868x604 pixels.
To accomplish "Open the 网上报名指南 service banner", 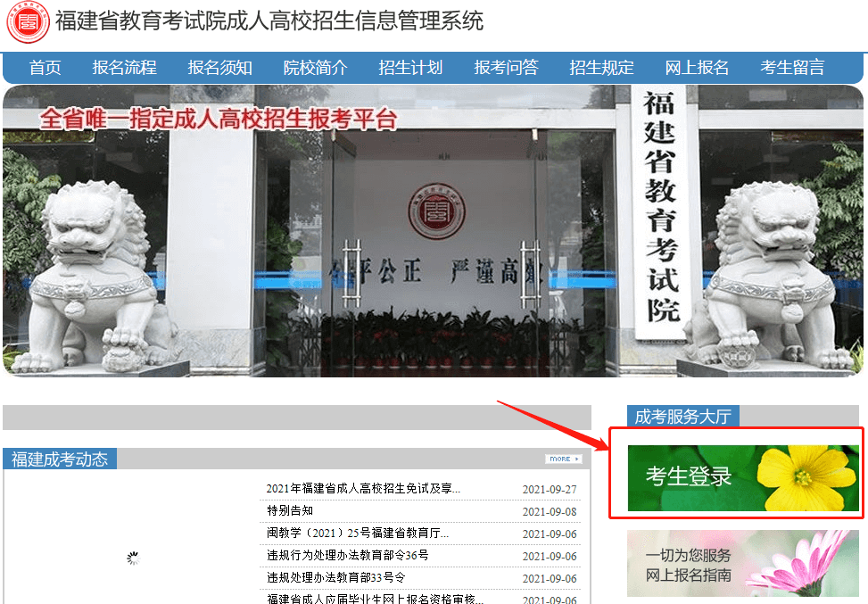I will click(x=743, y=564).
